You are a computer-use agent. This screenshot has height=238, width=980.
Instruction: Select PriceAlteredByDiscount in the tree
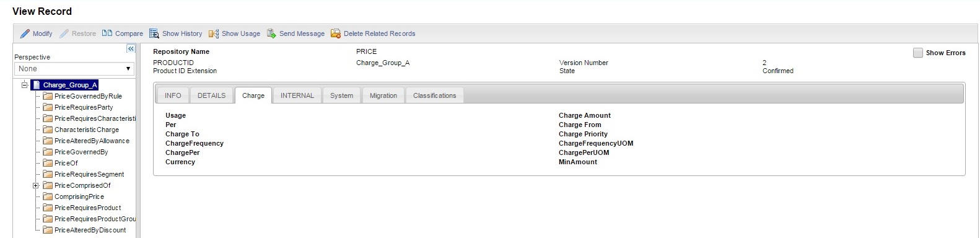click(x=90, y=230)
